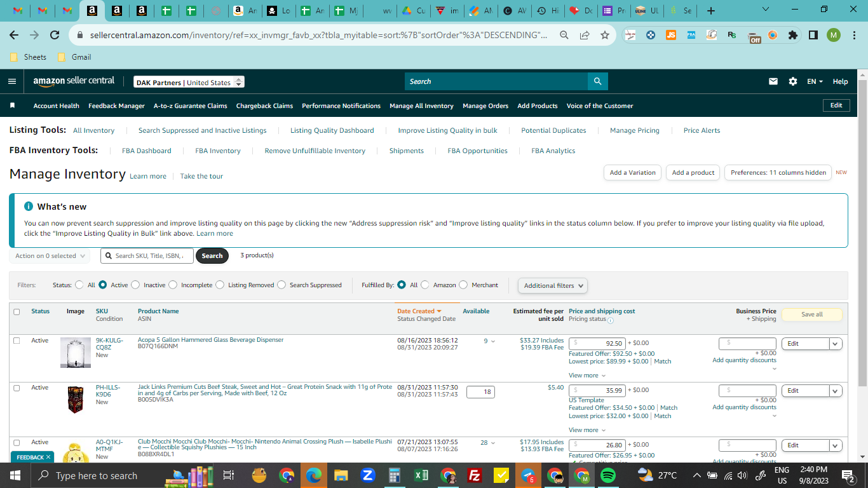Open Edit dropdown arrow for Acopa row
This screenshot has width=868, height=488.
click(836, 344)
